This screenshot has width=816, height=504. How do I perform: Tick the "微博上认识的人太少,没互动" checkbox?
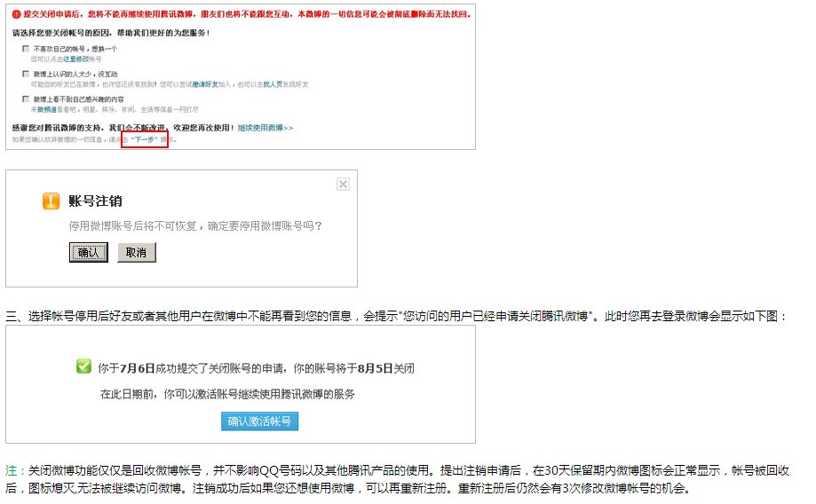[x=26, y=74]
